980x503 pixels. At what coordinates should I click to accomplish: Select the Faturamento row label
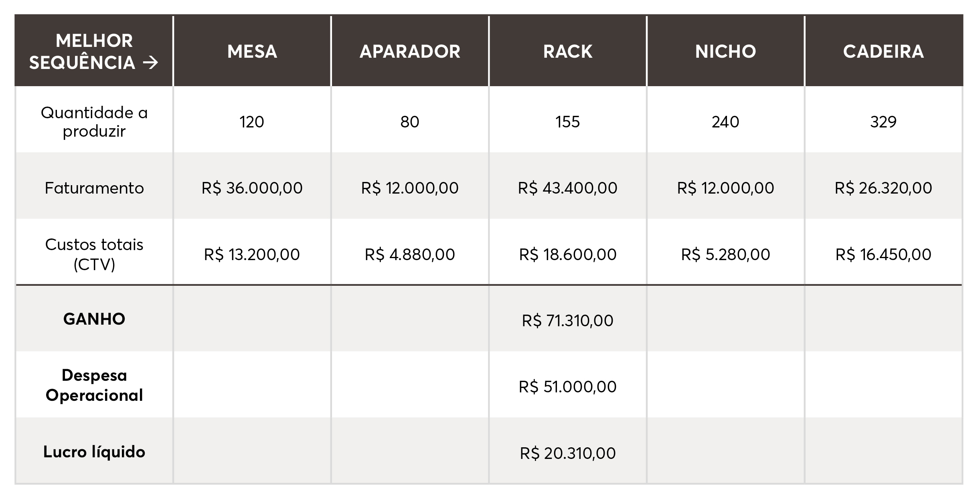tap(94, 188)
